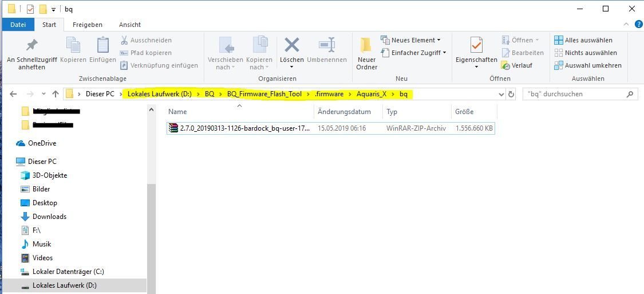Image resolution: width=644 pixels, height=294 pixels.
Task: Click Auswahl umkehren
Action: pyautogui.click(x=588, y=65)
